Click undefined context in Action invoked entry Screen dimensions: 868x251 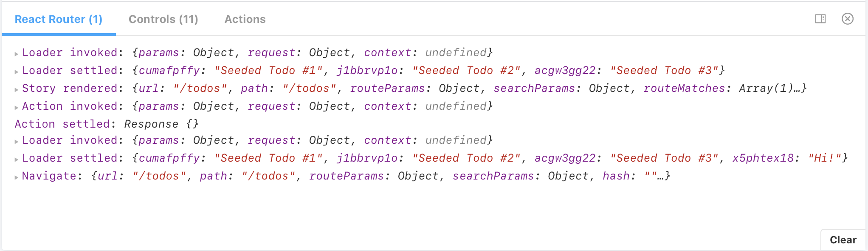(456, 106)
